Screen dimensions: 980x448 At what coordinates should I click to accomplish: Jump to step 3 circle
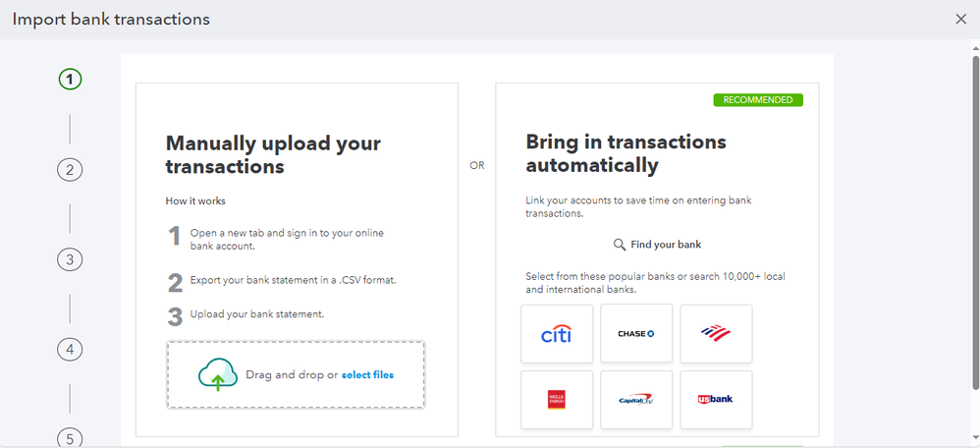pyautogui.click(x=70, y=259)
